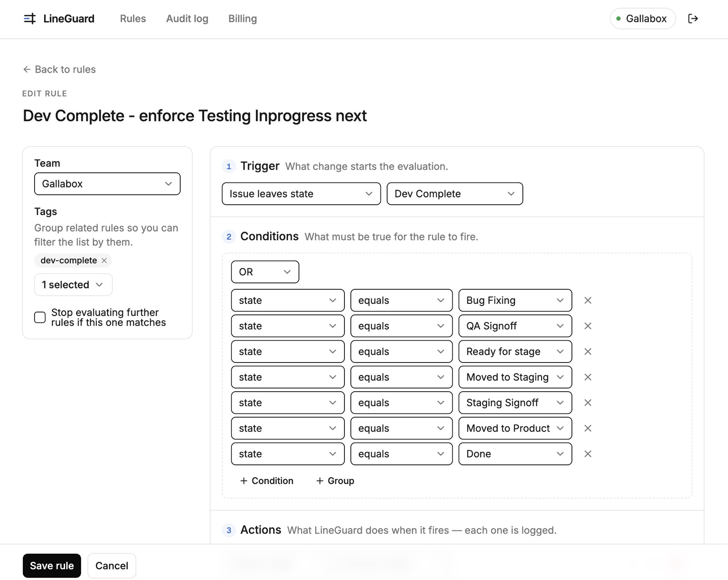Screen dimensions: 728x580
Task: Delete the QA Signoff condition row
Action: pyautogui.click(x=588, y=326)
